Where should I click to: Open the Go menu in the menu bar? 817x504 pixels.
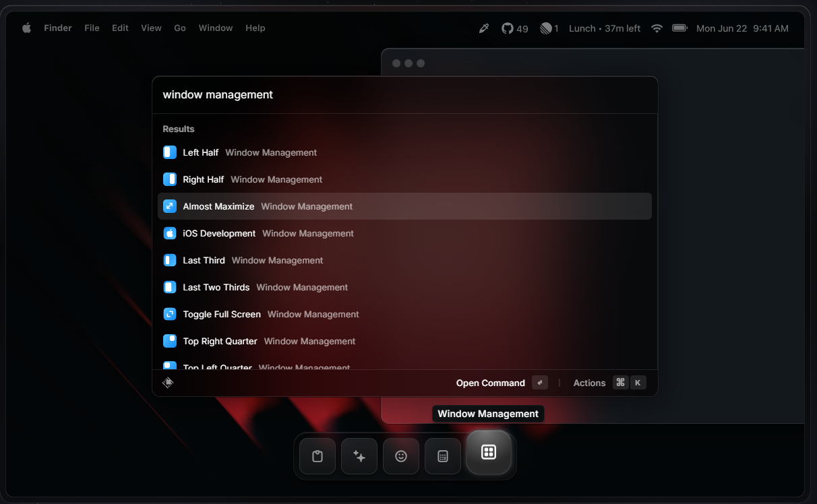tap(179, 28)
